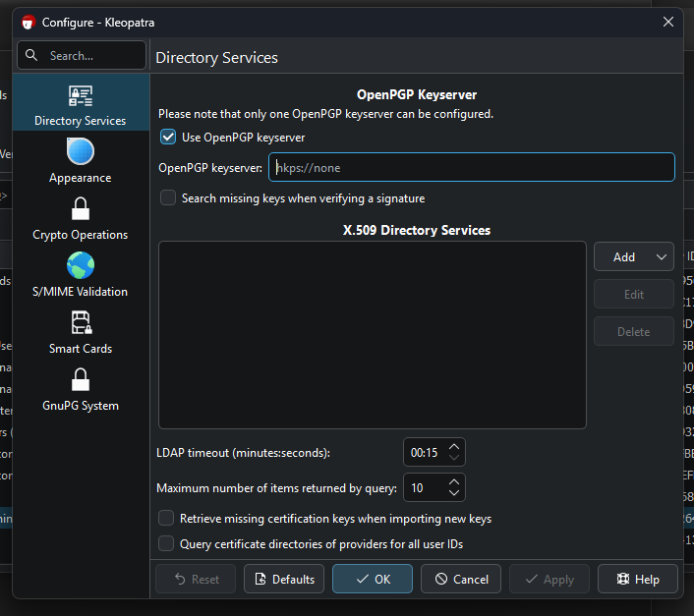Increase the LDAP timeout value
Image resolution: width=694 pixels, height=616 pixels.
[x=454, y=447]
